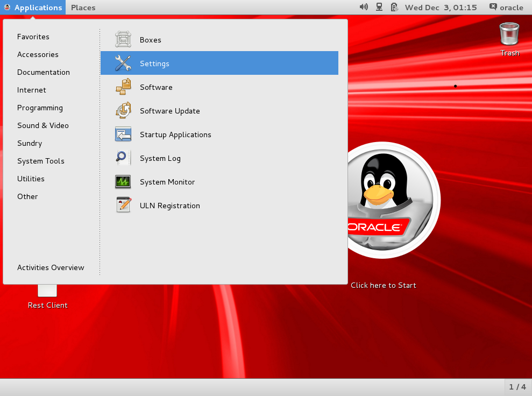Click the clipboard icon in the top bar

coord(394,7)
